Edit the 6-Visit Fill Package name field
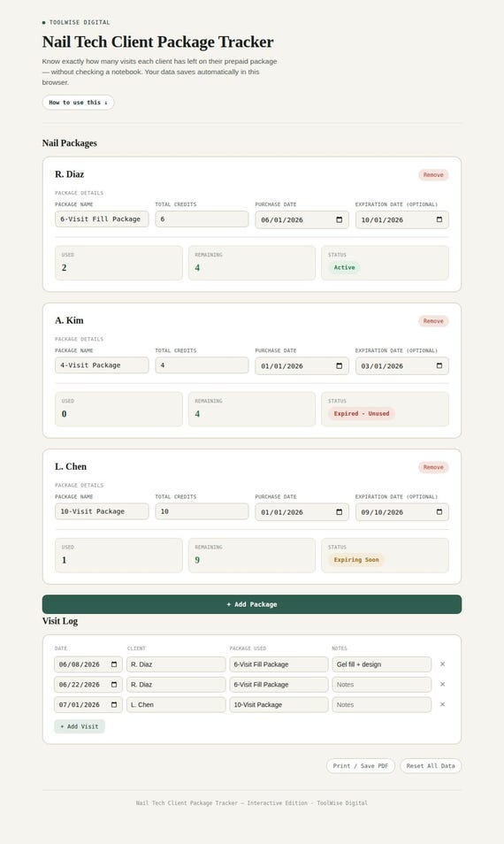This screenshot has width=504, height=844. 102,219
